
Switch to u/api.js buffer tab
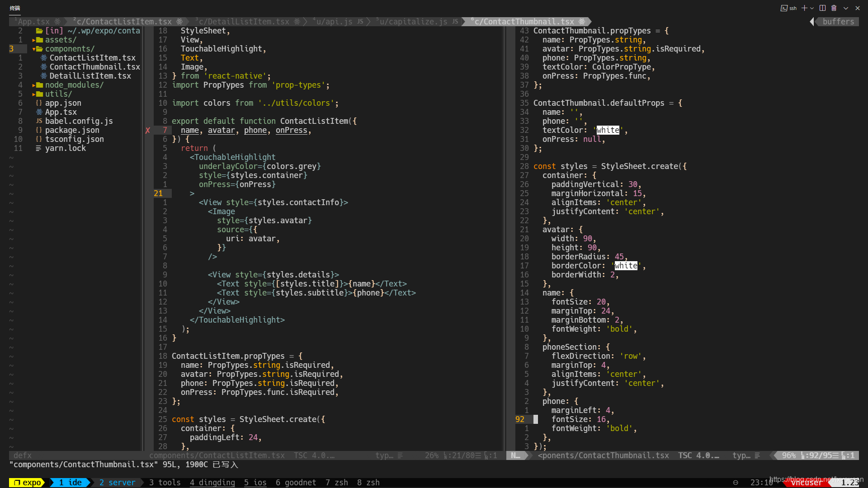click(x=334, y=22)
